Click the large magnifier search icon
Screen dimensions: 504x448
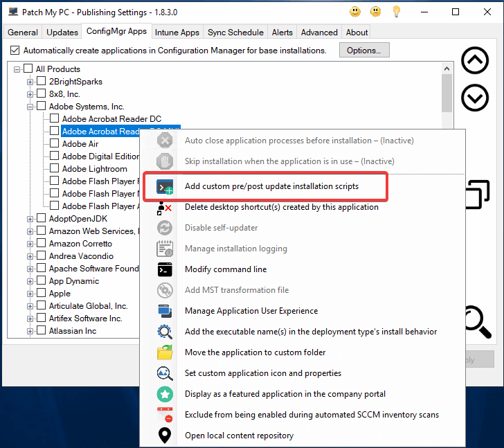478,322
